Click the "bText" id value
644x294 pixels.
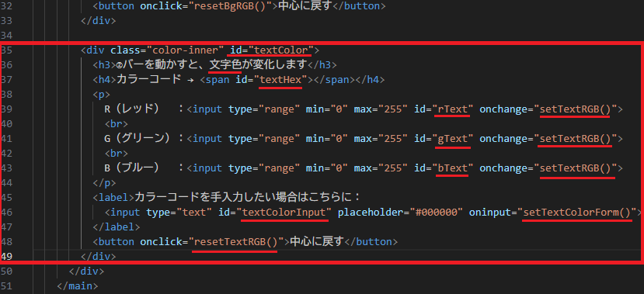coord(453,168)
